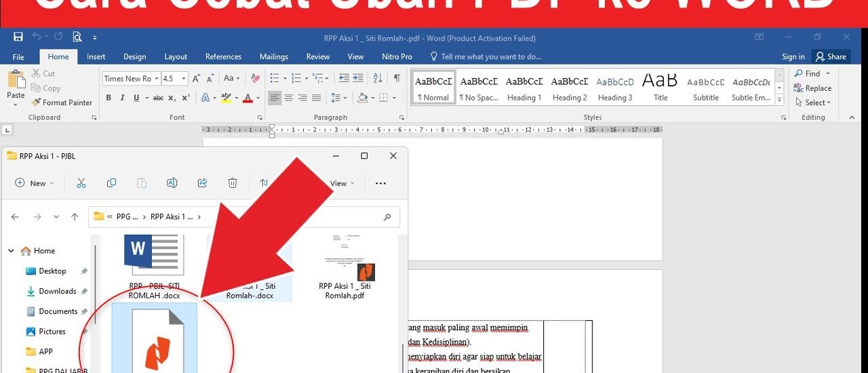Click the Tell me what you want to do box
This screenshot has height=373, width=868.
pos(486,57)
